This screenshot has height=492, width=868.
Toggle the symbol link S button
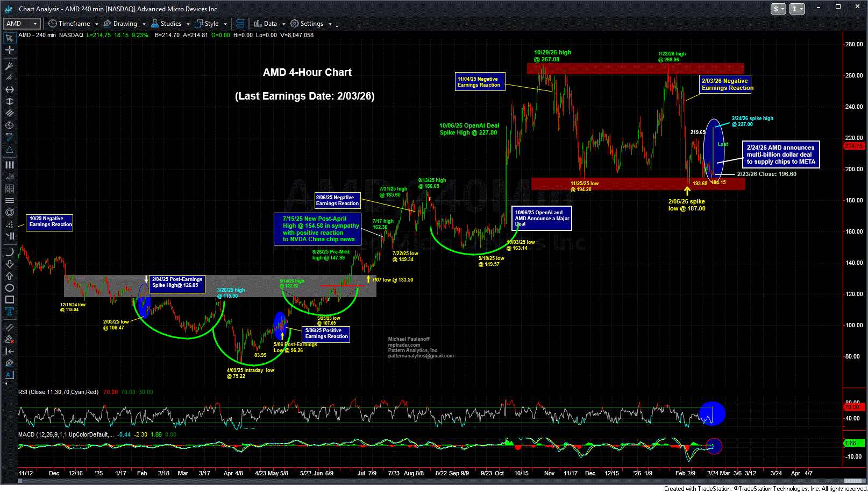(x=778, y=9)
